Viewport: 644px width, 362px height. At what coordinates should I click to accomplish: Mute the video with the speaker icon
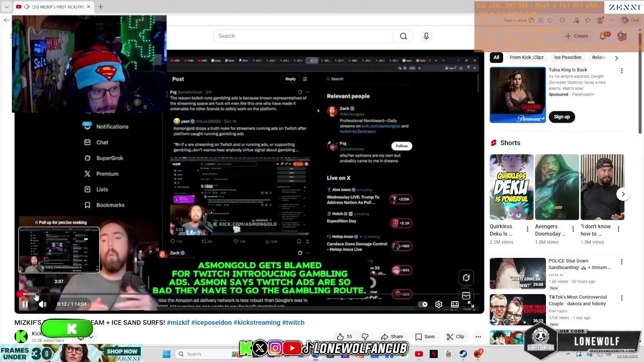43,304
